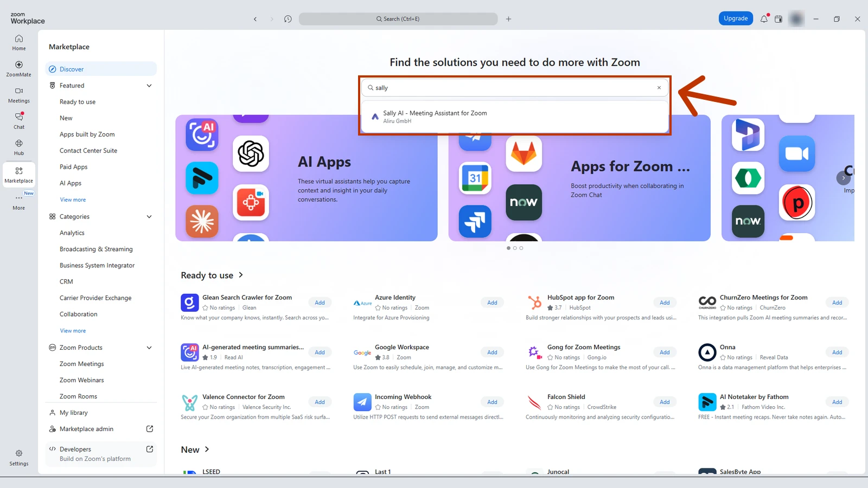The height and width of the screenshot is (488, 868).
Task: Open the Glean Search Crawler app icon
Action: pos(189,303)
